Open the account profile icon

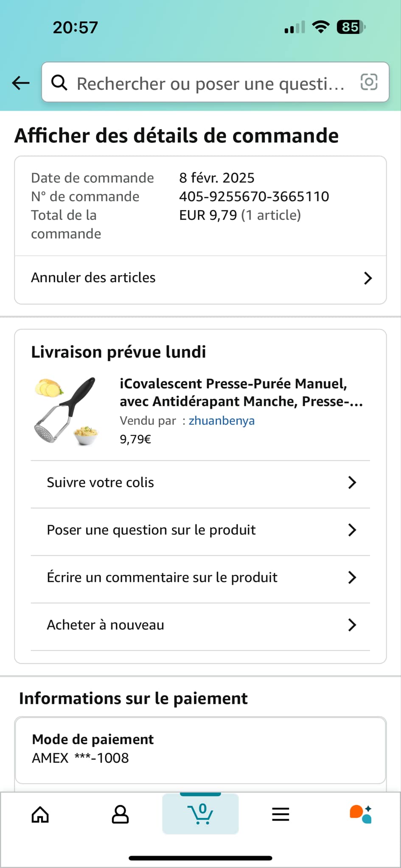[x=120, y=814]
